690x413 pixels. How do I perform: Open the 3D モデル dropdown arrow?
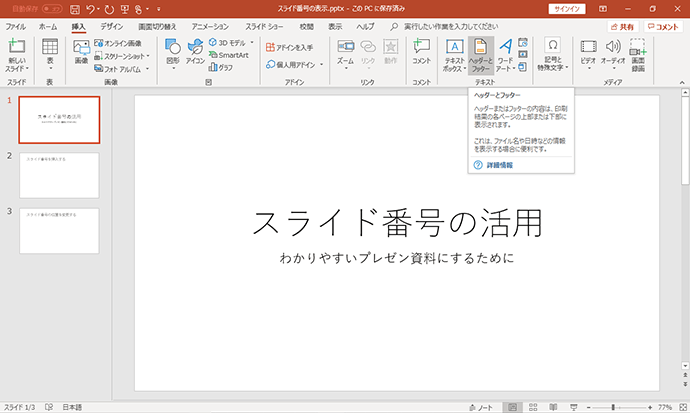pos(252,43)
